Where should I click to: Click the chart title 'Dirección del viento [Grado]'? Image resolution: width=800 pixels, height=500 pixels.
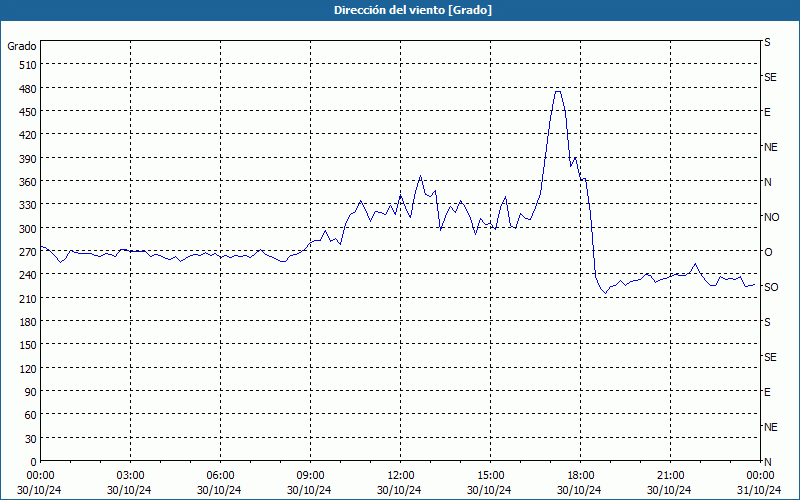point(413,10)
